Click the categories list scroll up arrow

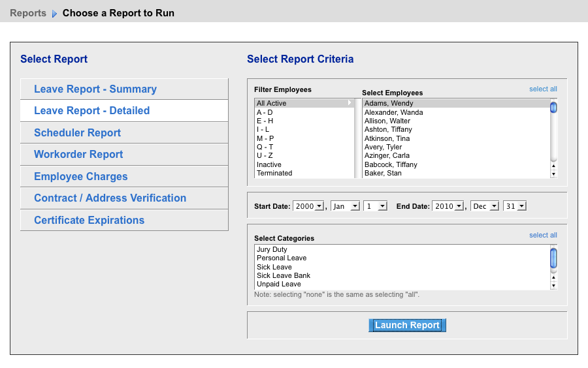click(553, 278)
